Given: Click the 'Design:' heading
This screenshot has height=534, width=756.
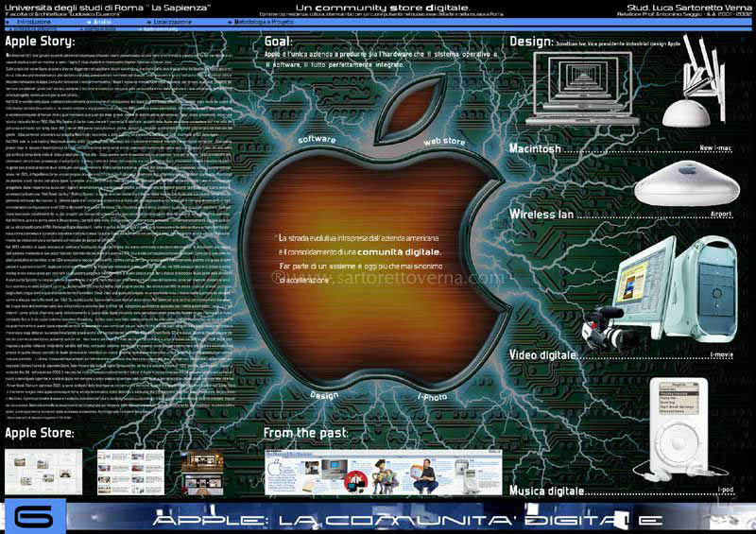Looking at the screenshot, I should coord(531,42).
